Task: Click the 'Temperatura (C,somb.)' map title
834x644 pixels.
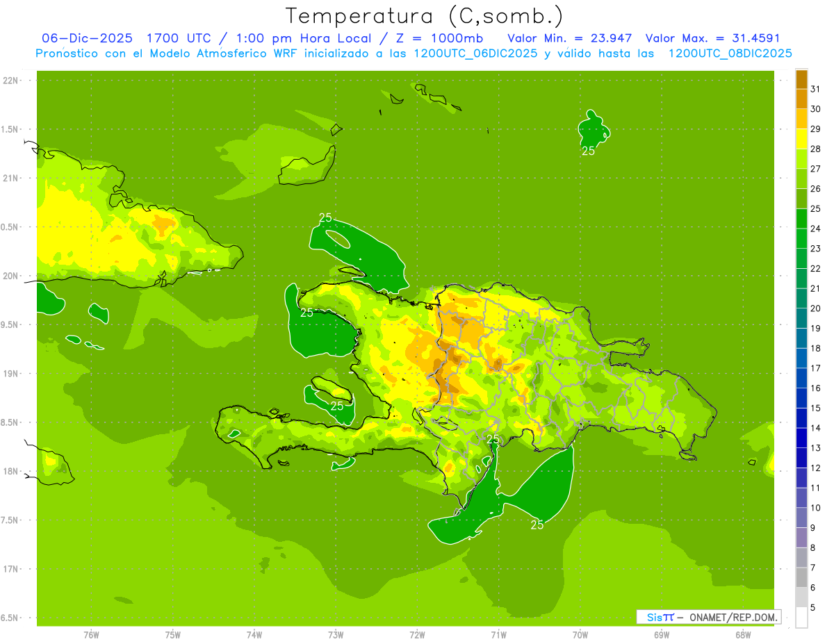Action: tap(424, 16)
